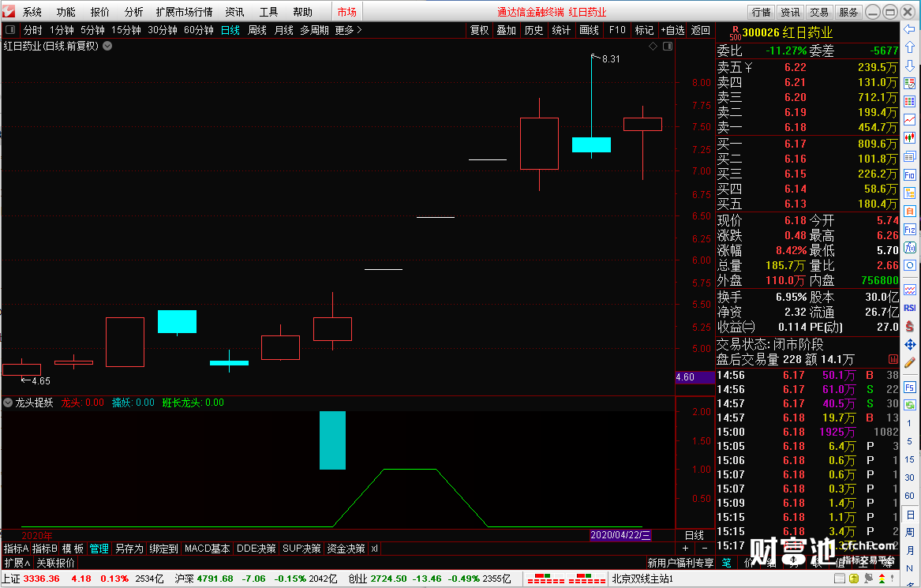Click the + zoom-in chart button
Viewport: 921px width, 588px height.
click(x=686, y=548)
